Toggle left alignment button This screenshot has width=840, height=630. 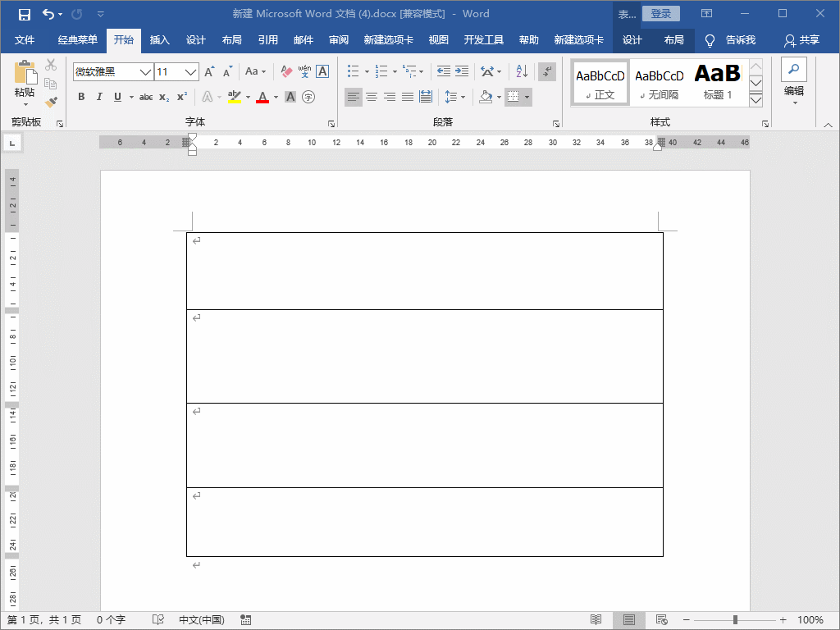pos(354,97)
